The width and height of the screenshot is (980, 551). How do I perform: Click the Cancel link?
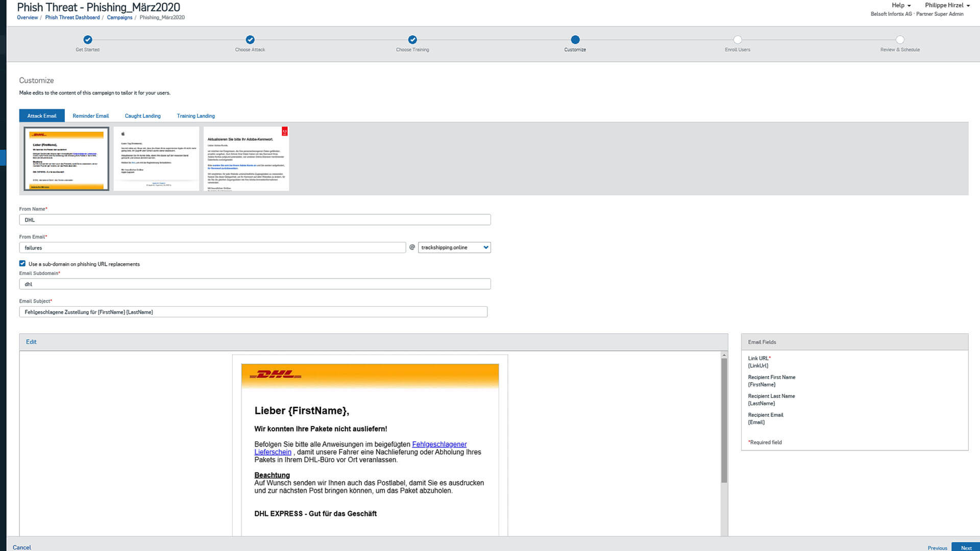pos(22,547)
